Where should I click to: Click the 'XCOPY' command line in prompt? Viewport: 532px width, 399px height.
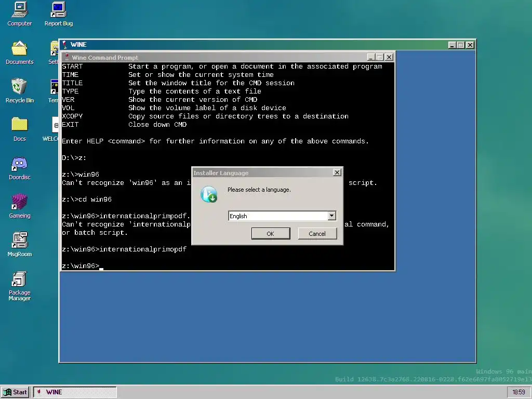tap(205, 116)
